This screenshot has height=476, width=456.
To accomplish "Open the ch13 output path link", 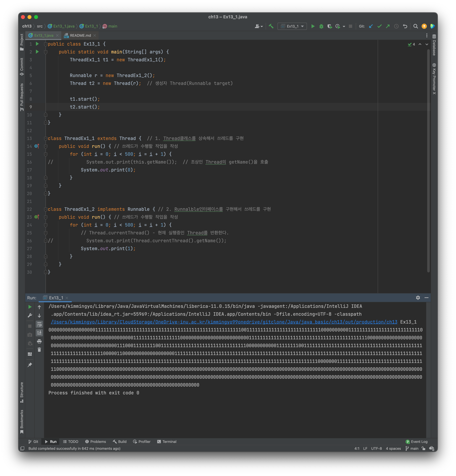I will (x=224, y=322).
